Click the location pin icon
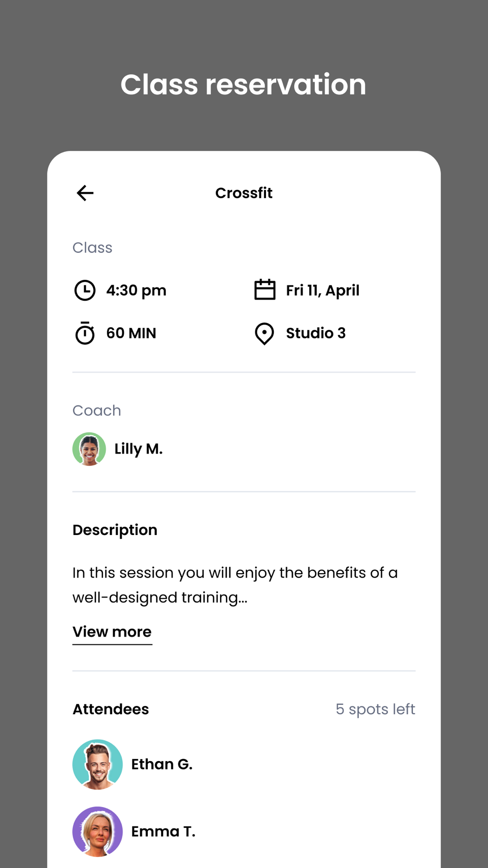The width and height of the screenshot is (488, 868). point(264,334)
